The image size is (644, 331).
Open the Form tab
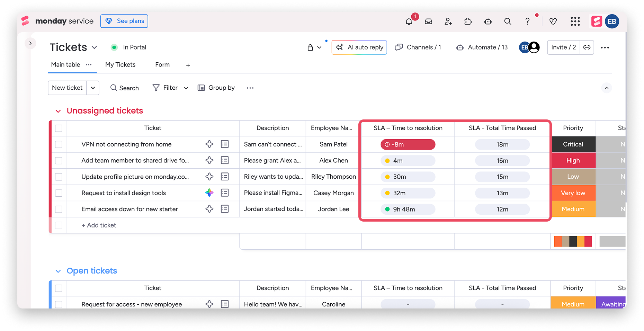click(162, 65)
